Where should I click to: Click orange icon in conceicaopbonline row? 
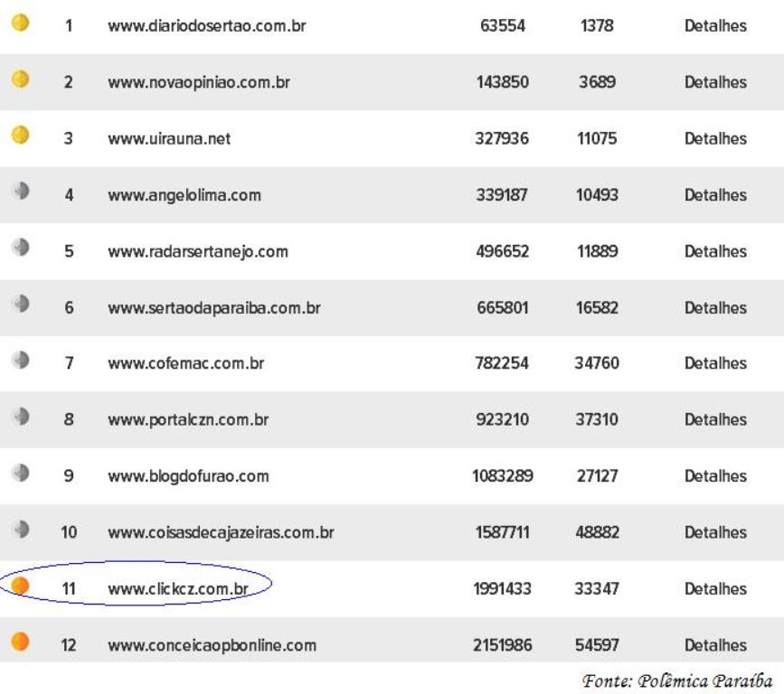point(17,642)
